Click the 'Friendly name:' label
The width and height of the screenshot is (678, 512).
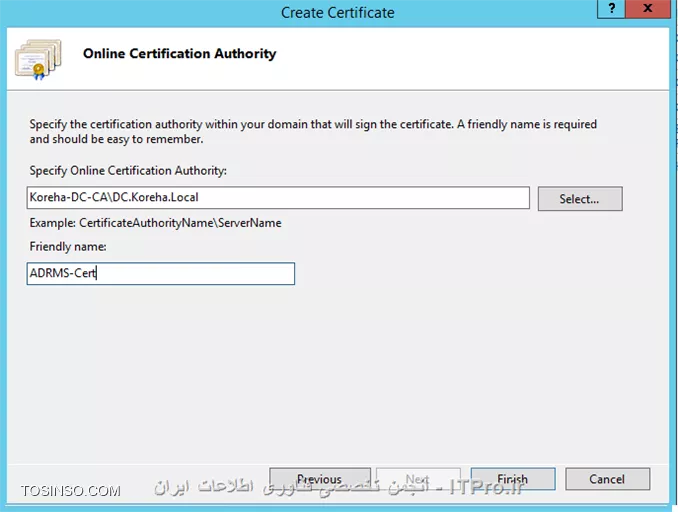click(x=68, y=246)
